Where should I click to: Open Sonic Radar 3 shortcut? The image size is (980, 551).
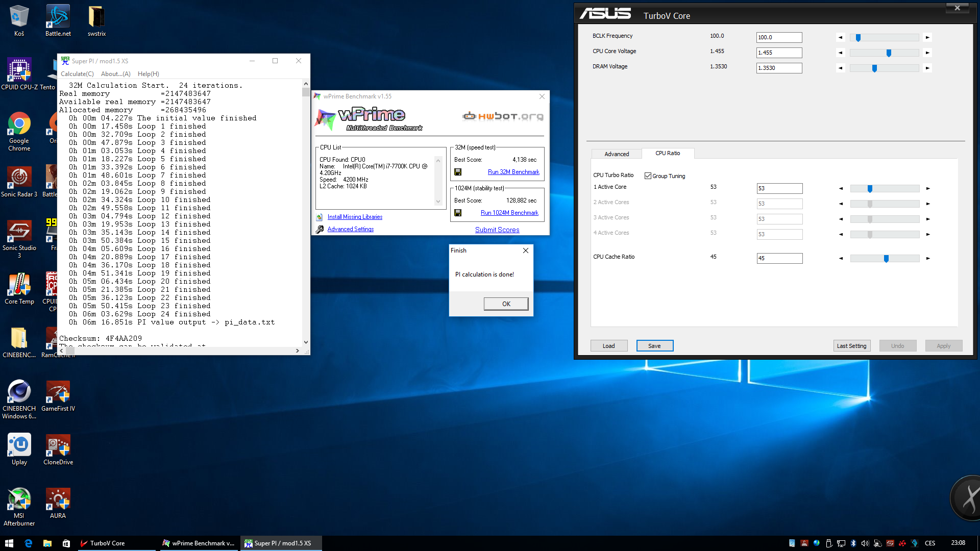point(19,182)
